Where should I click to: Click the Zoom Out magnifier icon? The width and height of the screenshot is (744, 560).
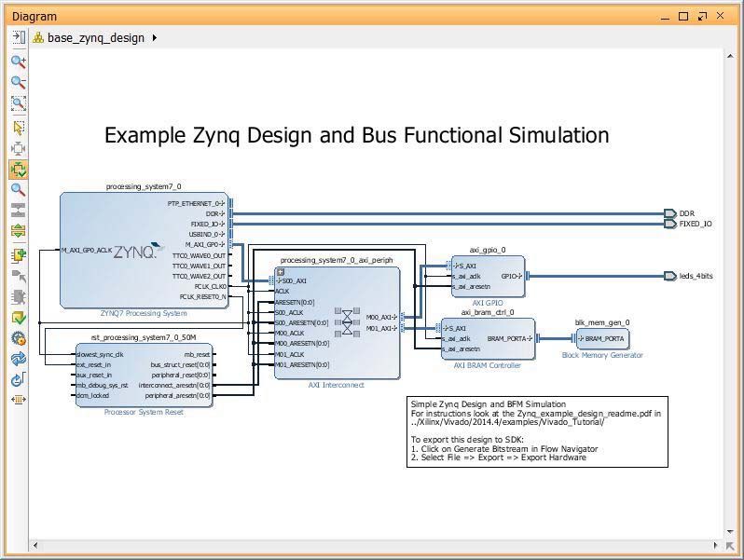(18, 82)
